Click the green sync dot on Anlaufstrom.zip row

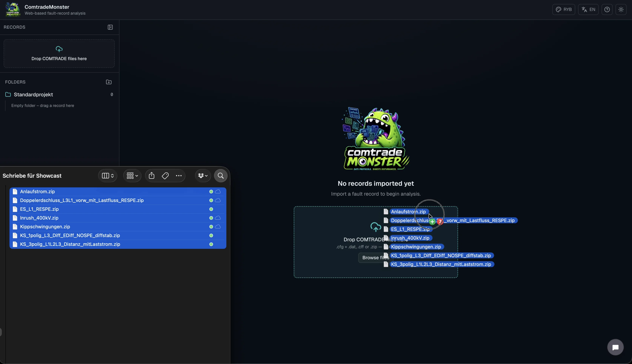pos(211,191)
